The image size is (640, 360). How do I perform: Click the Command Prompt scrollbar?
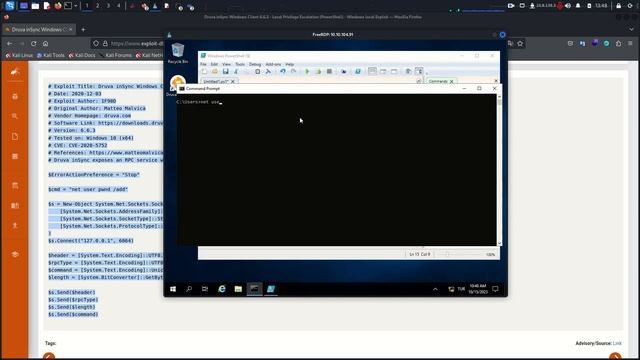point(499,170)
